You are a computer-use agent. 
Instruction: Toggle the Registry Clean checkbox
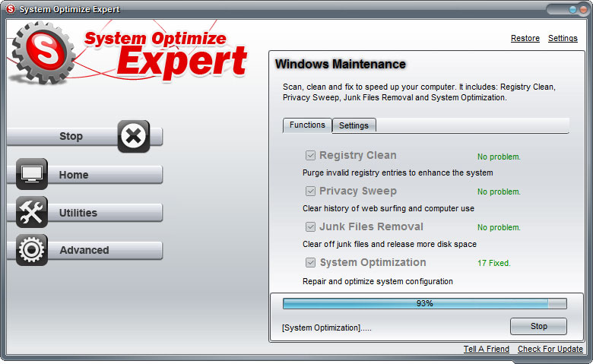[x=310, y=155]
